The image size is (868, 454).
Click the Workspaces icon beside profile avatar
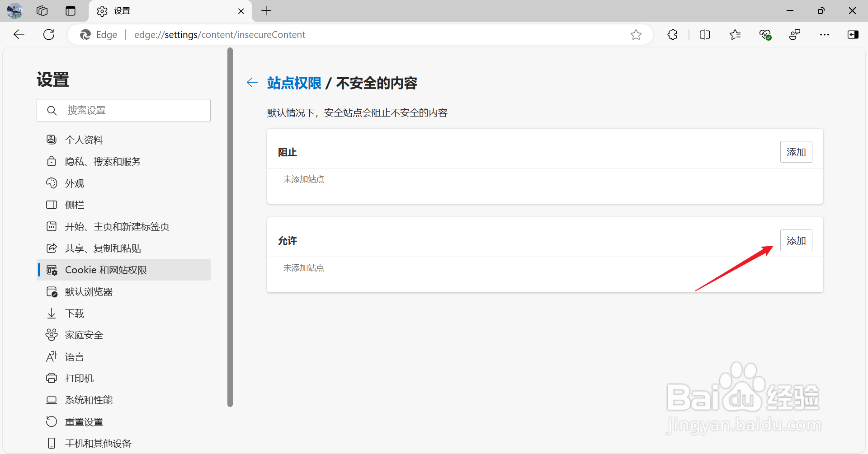(42, 11)
